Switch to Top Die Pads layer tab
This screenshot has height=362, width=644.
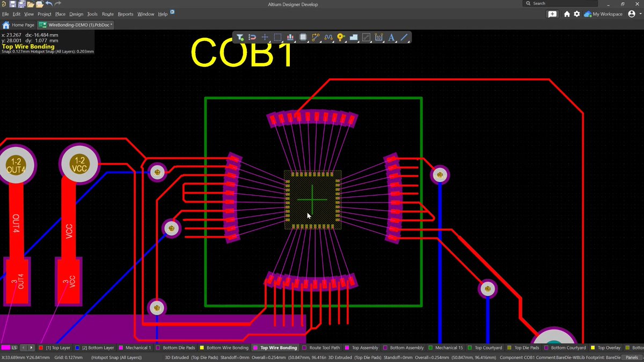(523, 348)
